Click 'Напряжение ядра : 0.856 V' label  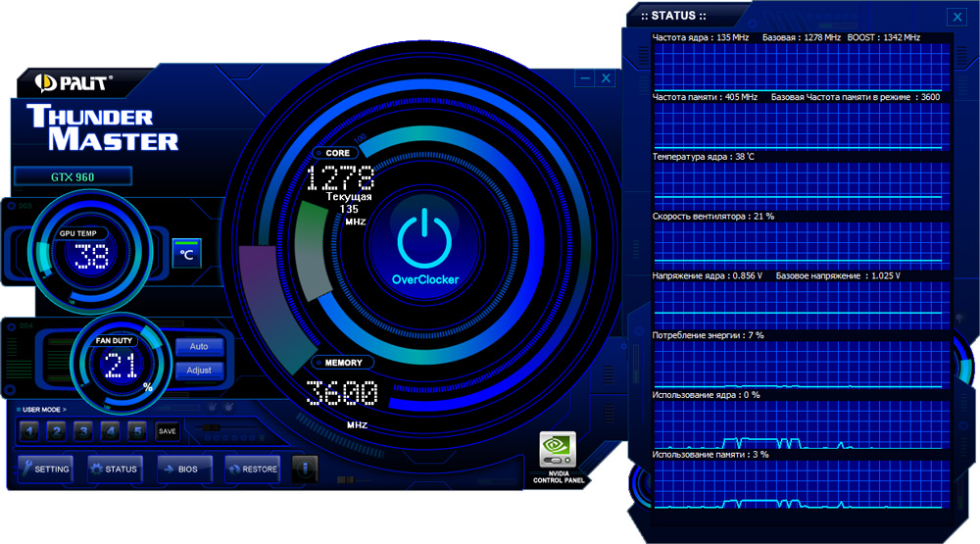pyautogui.click(x=708, y=275)
